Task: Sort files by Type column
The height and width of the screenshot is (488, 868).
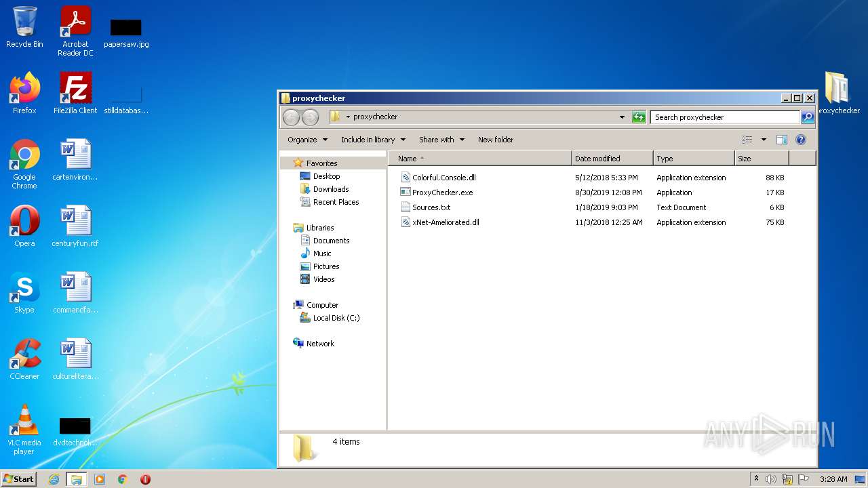Action: tap(694, 159)
